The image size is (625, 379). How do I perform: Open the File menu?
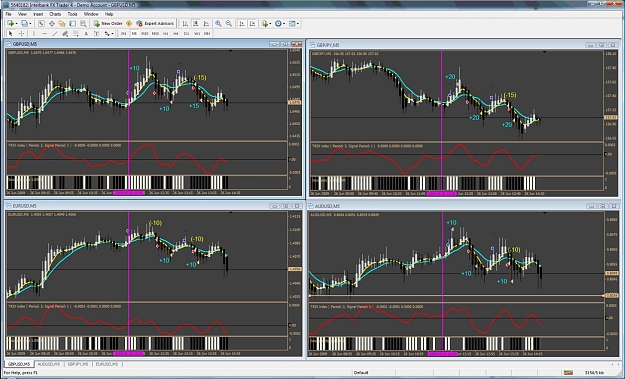8,14
